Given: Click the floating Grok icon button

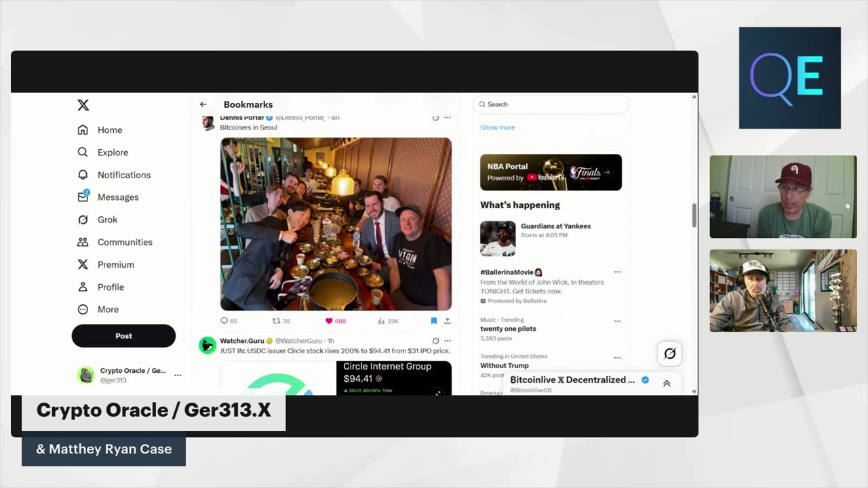Looking at the screenshot, I should click(669, 353).
